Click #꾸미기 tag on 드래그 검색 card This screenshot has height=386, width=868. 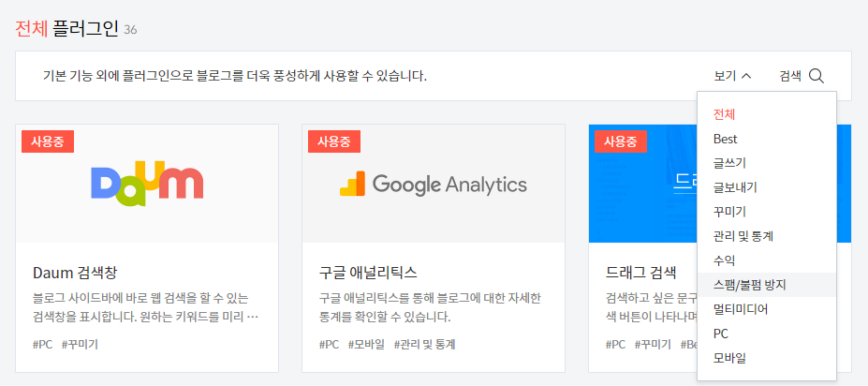click(654, 345)
